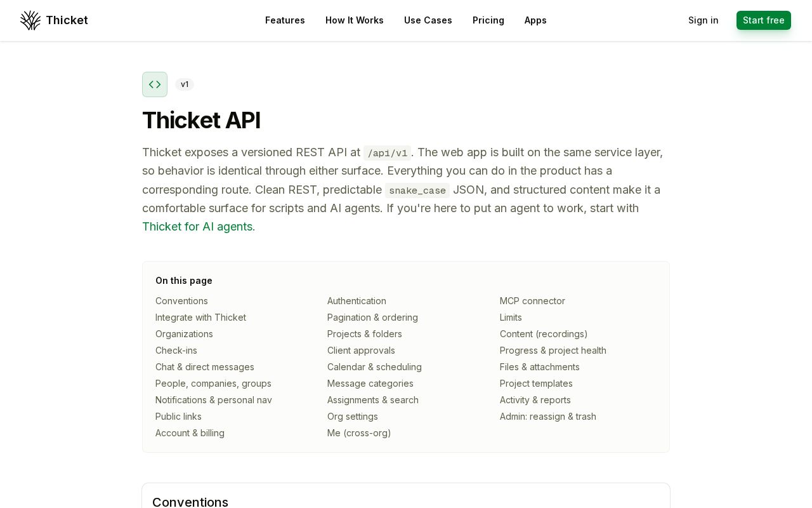The height and width of the screenshot is (508, 812).
Task: Open the Organizations section link
Action: tap(184, 334)
